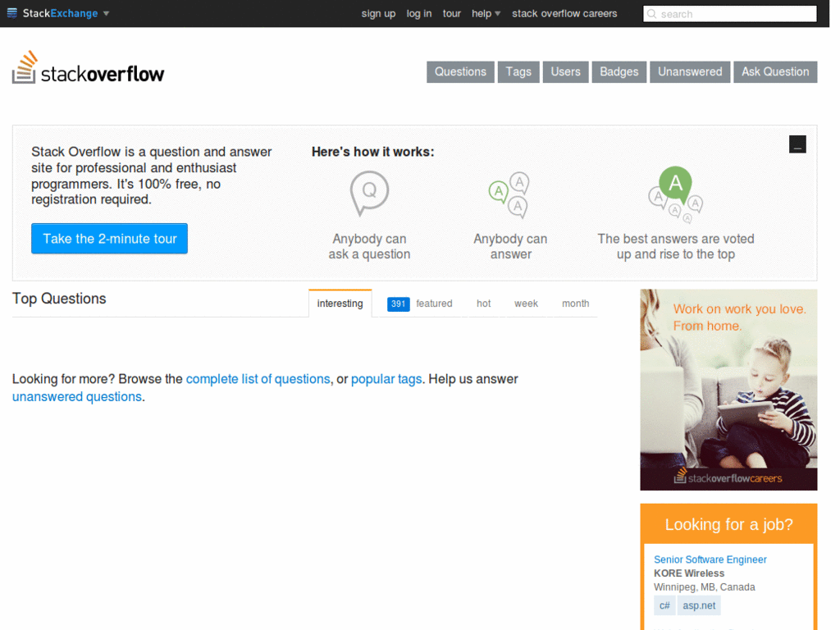Viewport: 840px width, 630px height.
Task: Click the Q speech bubble icon
Action: pyautogui.click(x=369, y=193)
